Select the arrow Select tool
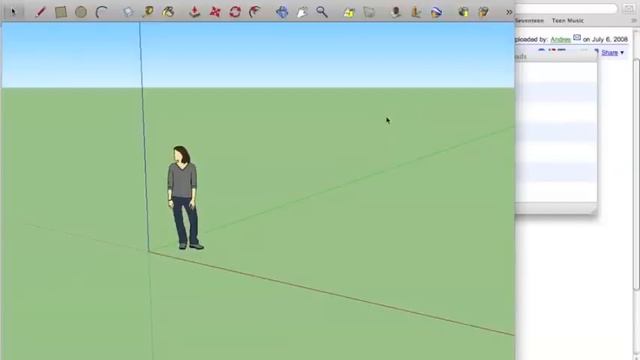This screenshot has width=640, height=360. tap(13, 11)
